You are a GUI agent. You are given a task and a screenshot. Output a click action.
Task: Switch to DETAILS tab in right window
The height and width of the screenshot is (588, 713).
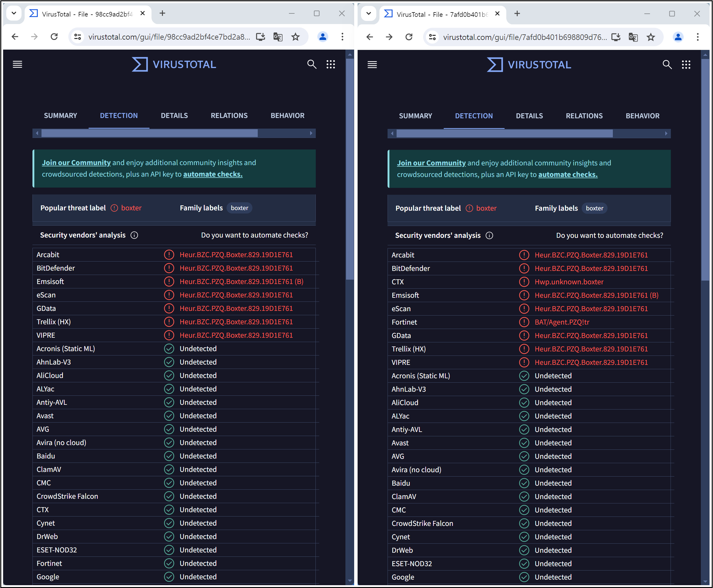pos(529,116)
